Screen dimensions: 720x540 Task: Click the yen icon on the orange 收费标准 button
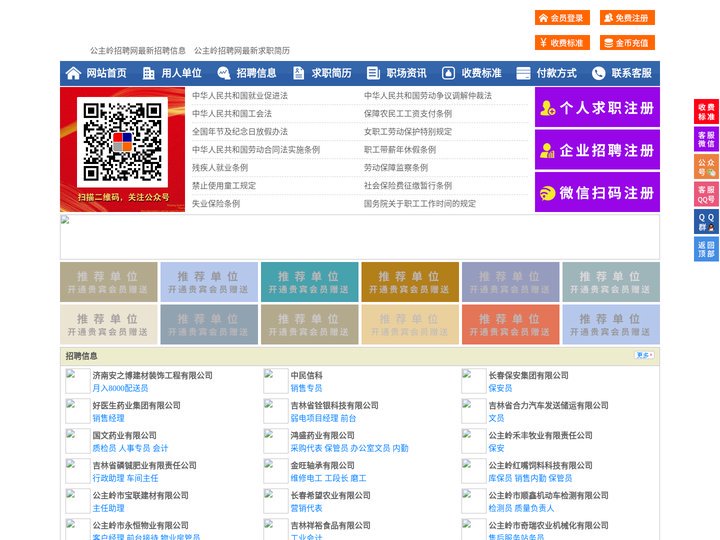[543, 43]
